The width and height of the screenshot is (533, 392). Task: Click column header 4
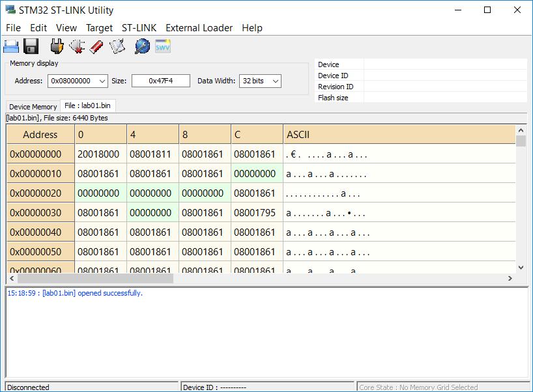153,135
